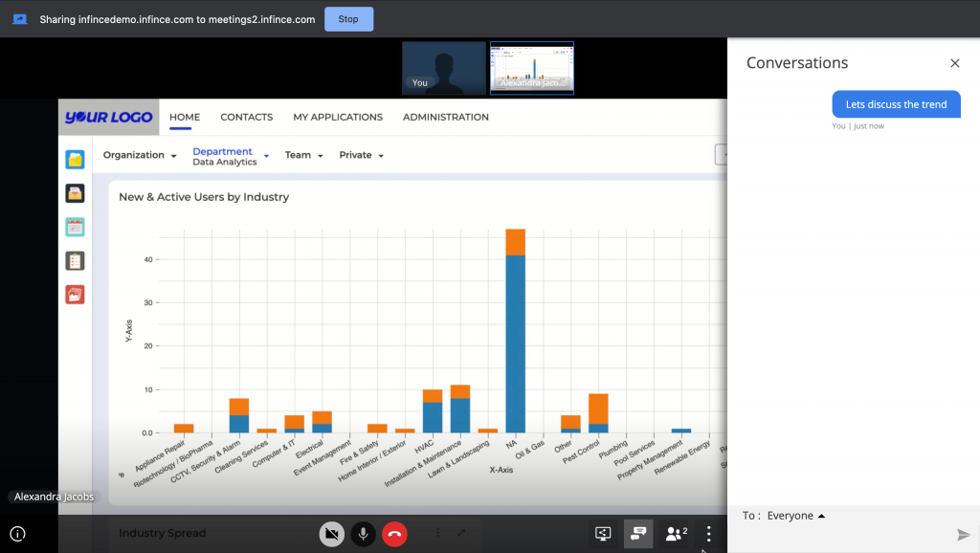Screen dimensions: 980x553
Task: Click the CCTV, Security & Alarm bar
Action: click(x=239, y=415)
